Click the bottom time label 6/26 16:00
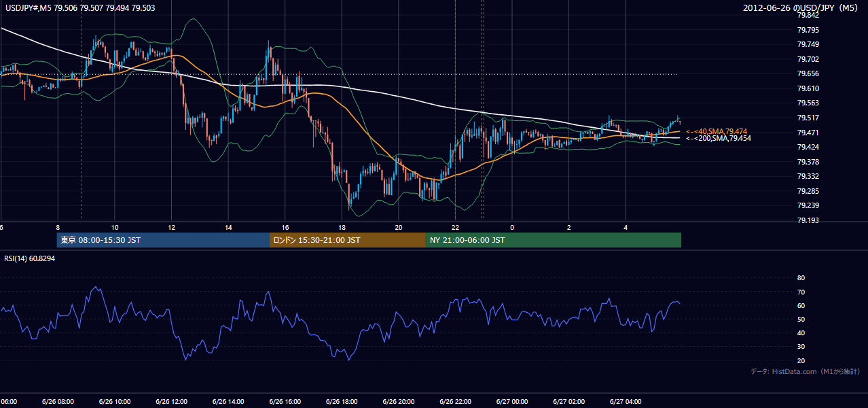 285,402
